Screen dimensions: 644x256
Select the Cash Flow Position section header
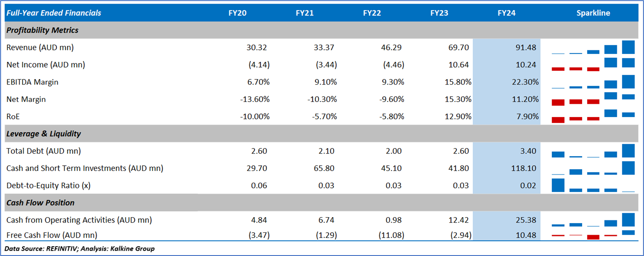coord(40,203)
